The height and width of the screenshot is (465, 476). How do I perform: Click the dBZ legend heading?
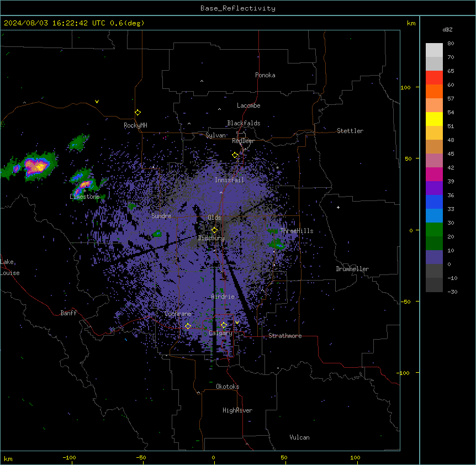click(x=447, y=29)
